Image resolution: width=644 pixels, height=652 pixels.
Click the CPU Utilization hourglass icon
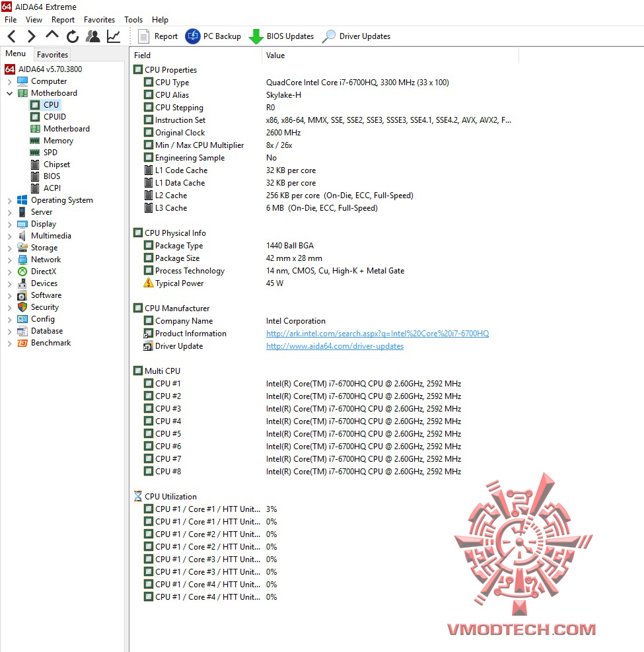coord(138,497)
